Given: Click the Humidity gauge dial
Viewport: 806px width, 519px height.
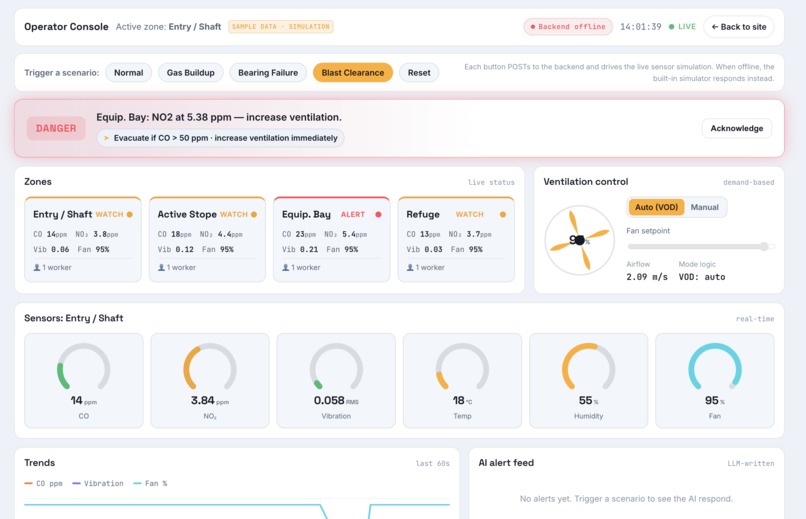Looking at the screenshot, I should click(x=589, y=367).
